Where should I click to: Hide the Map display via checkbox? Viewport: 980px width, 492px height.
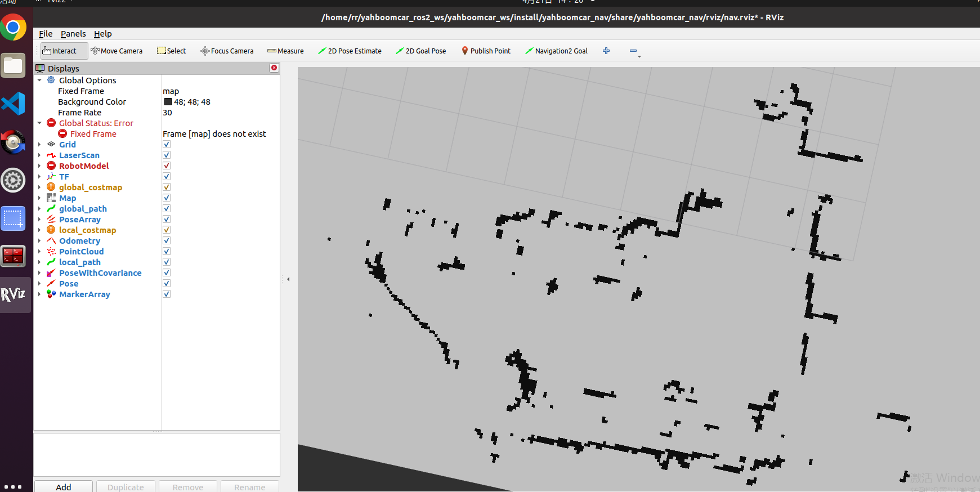(167, 198)
